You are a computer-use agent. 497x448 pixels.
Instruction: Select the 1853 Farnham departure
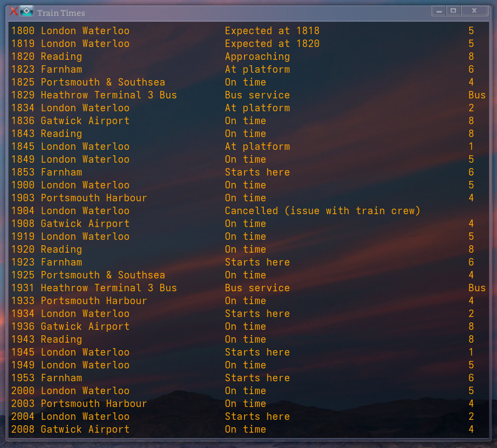[248, 172]
